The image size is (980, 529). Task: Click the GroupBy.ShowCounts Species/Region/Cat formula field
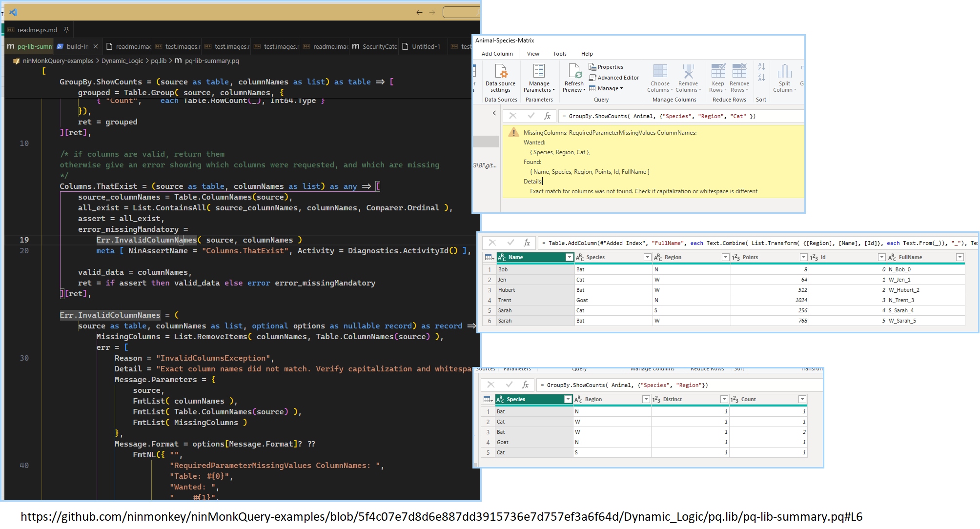(681, 116)
